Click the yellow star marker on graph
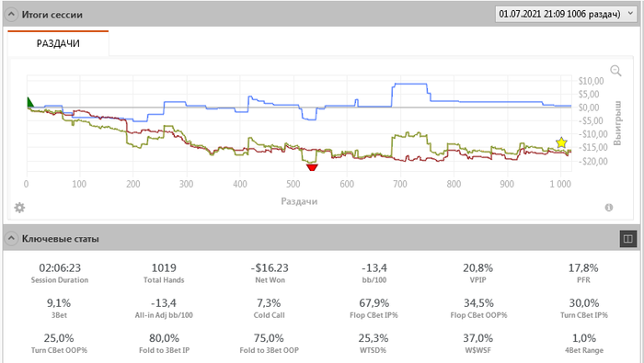 tap(561, 142)
